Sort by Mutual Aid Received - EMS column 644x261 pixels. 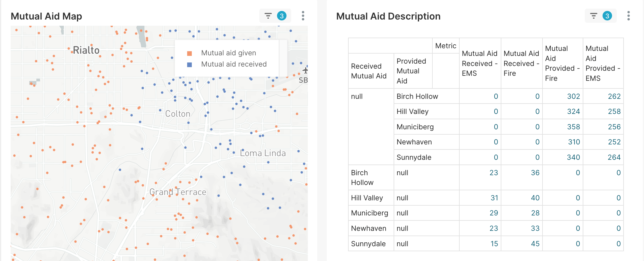click(x=479, y=63)
